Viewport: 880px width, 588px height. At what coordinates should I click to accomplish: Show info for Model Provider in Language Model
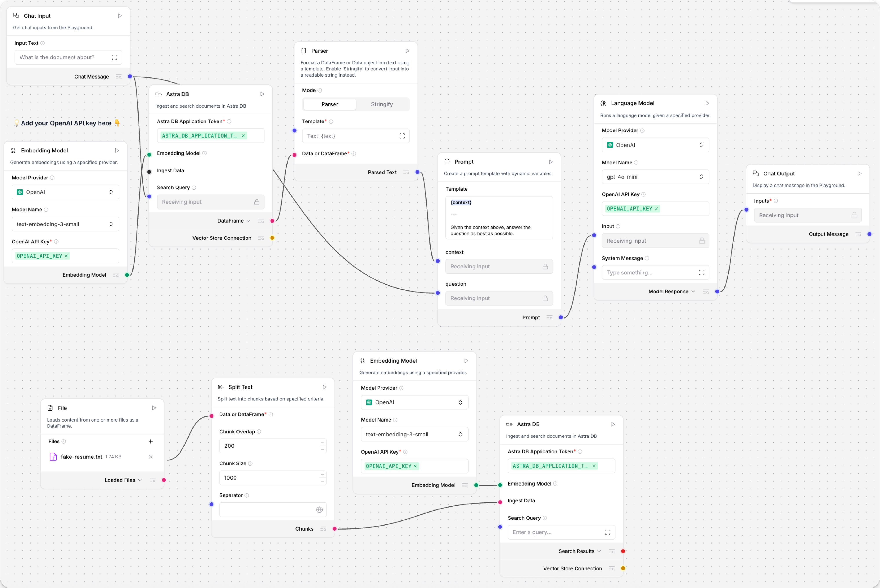642,130
